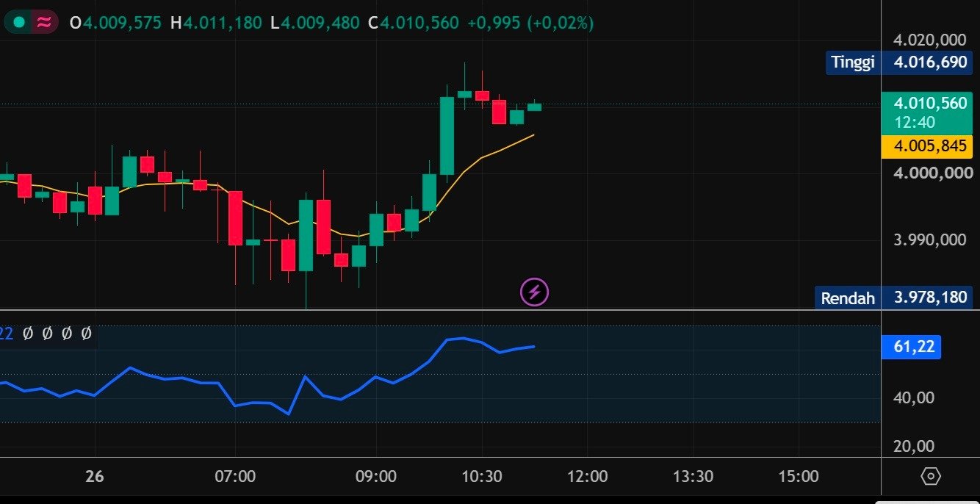Click the open value O4.009,575
The height and width of the screenshot is (504, 980).
115,23
